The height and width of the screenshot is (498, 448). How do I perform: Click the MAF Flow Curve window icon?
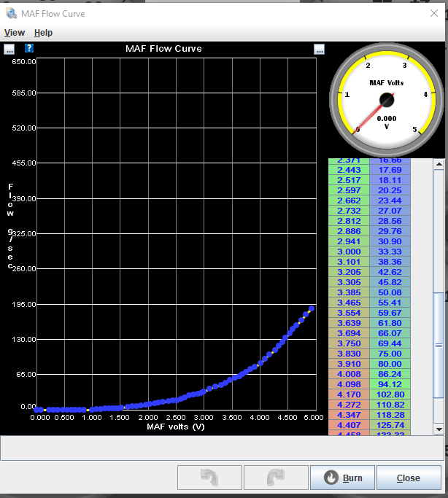coord(12,13)
